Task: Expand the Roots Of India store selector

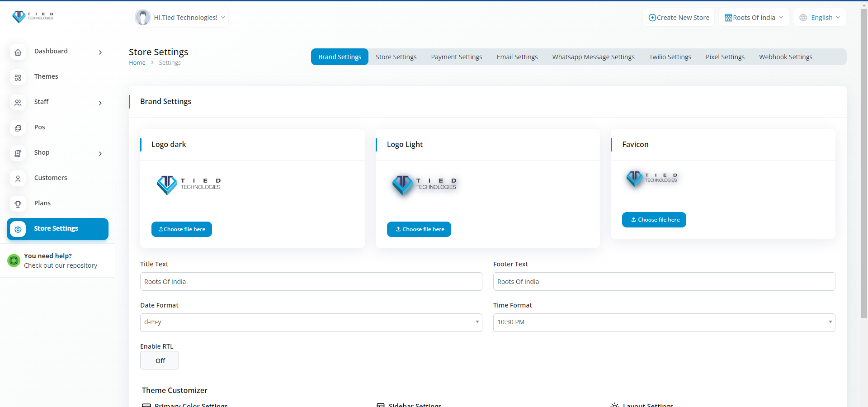Action: pyautogui.click(x=754, y=18)
